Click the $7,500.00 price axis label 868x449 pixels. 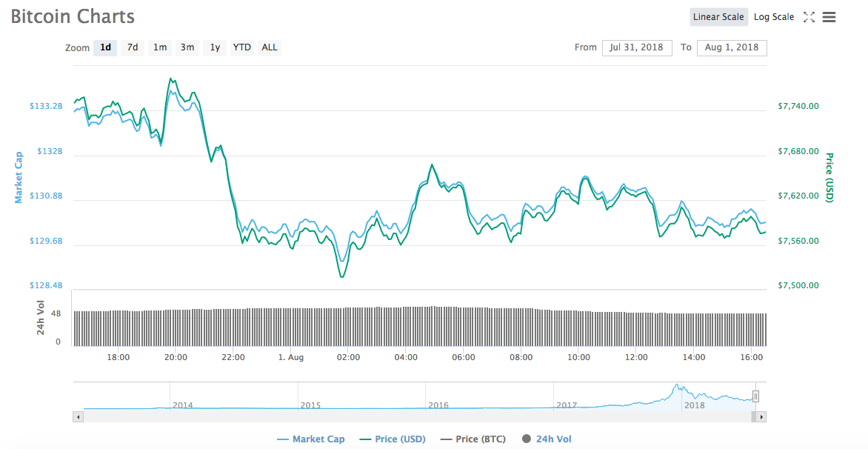pyautogui.click(x=798, y=286)
